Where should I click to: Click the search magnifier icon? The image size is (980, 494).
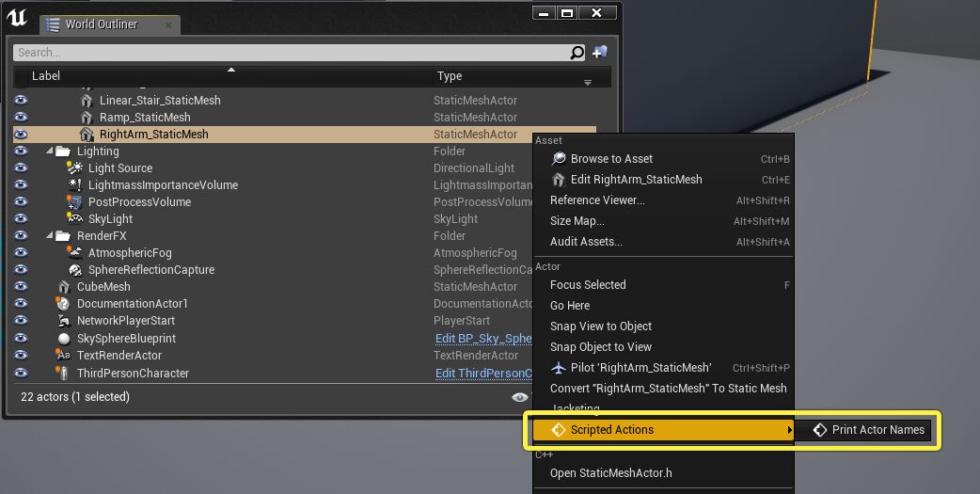[x=577, y=53]
